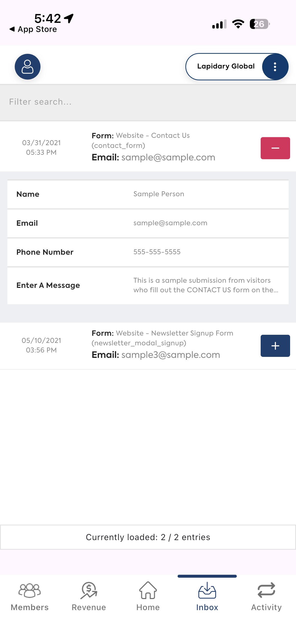This screenshot has height=644, width=296.
Task: Tap the Currently loaded entries bar
Action: click(148, 537)
